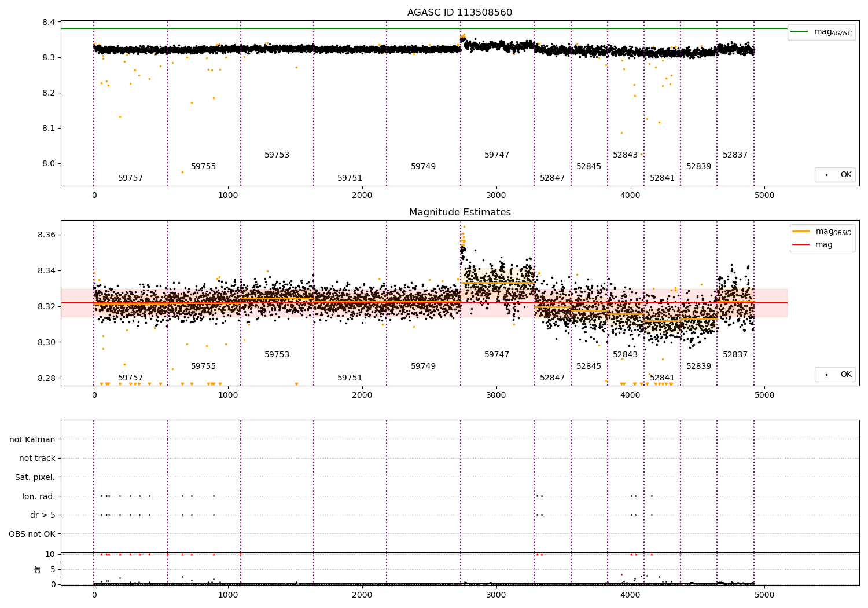Click the "Magnitude Estimates" subplot title
Screen dimensions: 868x608
459,213
